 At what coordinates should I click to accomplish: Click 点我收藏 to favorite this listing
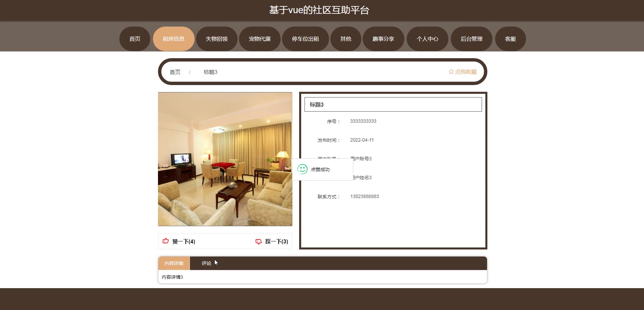[463, 72]
